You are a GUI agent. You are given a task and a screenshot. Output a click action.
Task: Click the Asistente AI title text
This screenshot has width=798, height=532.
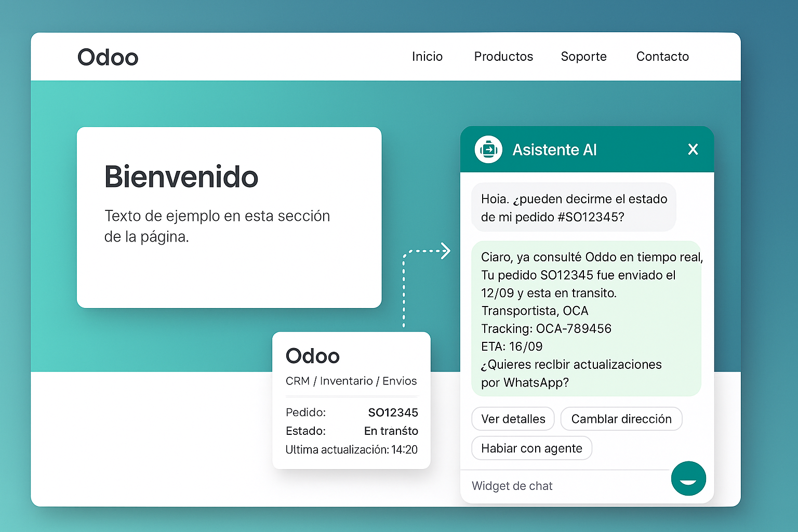554,150
